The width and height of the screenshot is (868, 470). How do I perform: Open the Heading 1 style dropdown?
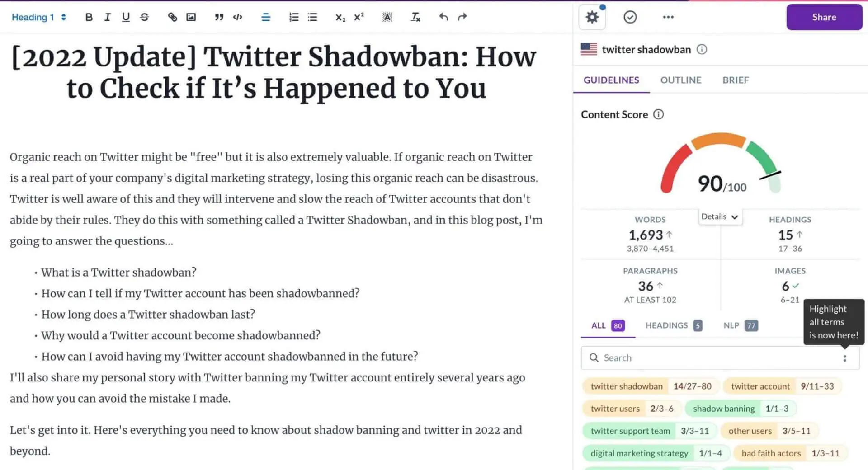(39, 17)
